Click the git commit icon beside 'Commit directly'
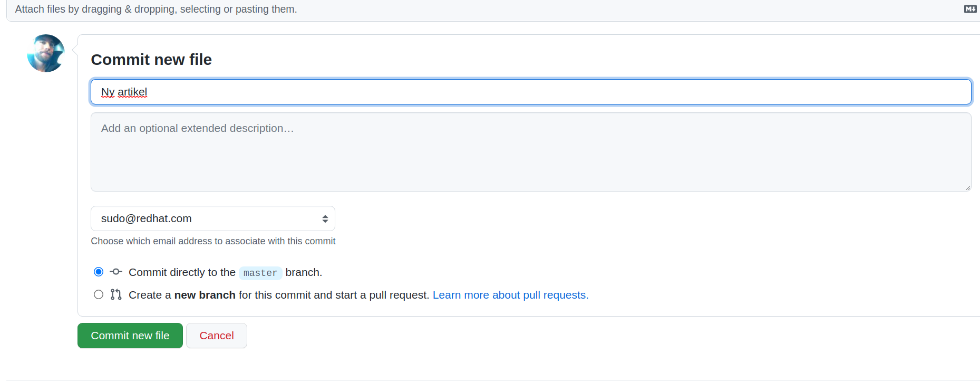This screenshot has height=382, width=980. (116, 272)
